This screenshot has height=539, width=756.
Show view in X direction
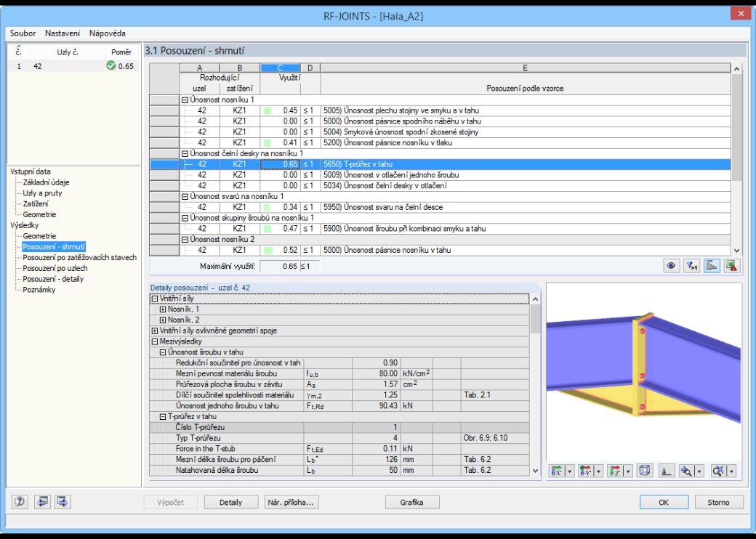pos(557,471)
